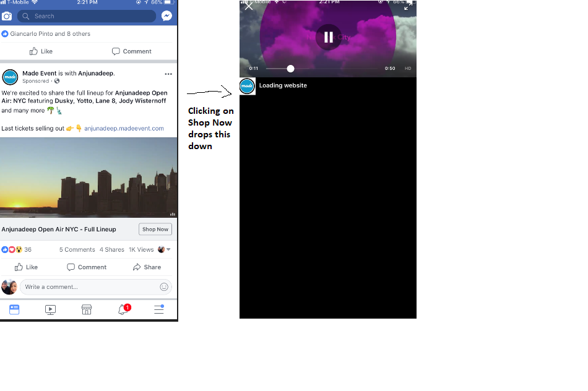Comment on the top post above the ad
The image size is (588, 391).
click(x=132, y=51)
